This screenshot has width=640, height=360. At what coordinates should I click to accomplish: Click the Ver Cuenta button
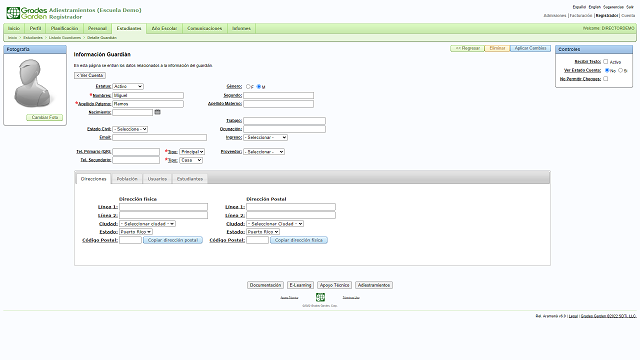click(90, 76)
